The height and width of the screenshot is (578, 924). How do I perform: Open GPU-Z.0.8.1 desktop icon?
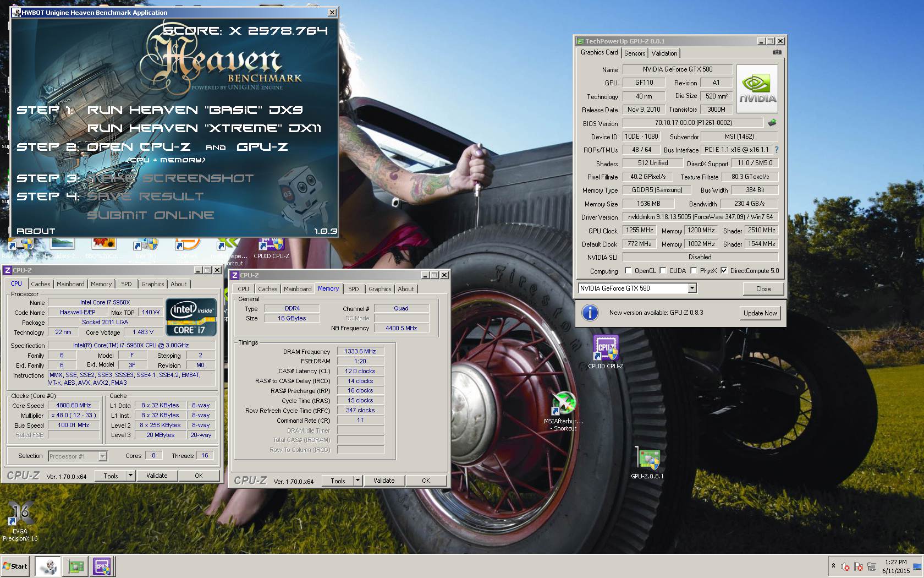(x=647, y=463)
